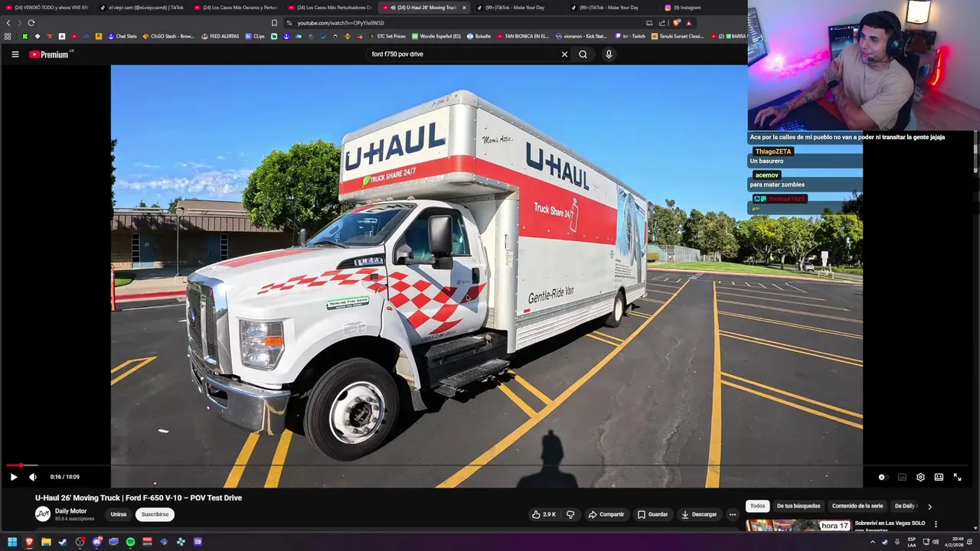Open Spotify from the taskbar
The height and width of the screenshot is (551, 980).
(x=130, y=542)
